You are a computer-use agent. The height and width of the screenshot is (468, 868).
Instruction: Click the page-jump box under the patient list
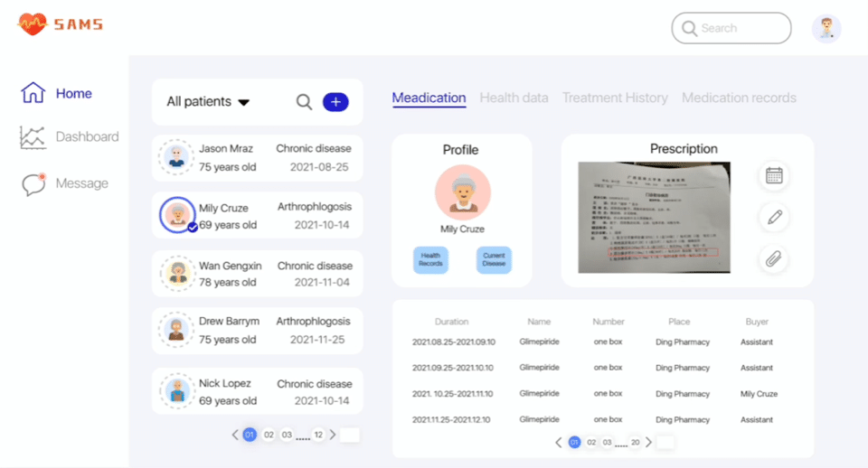[x=349, y=435]
